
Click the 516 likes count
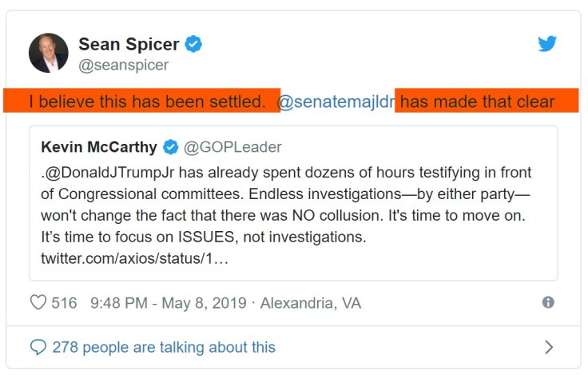pyautogui.click(x=64, y=303)
